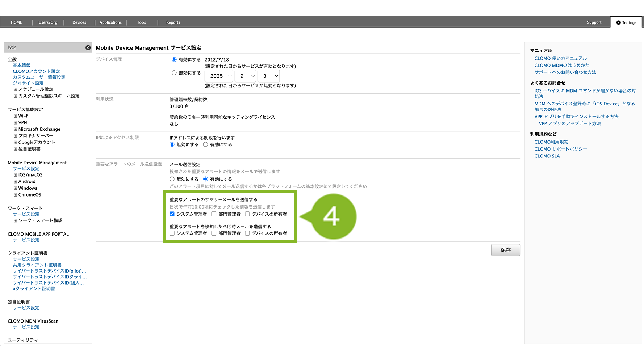Open the day dropdown showing 3
The width and height of the screenshot is (644, 362).
click(x=269, y=76)
